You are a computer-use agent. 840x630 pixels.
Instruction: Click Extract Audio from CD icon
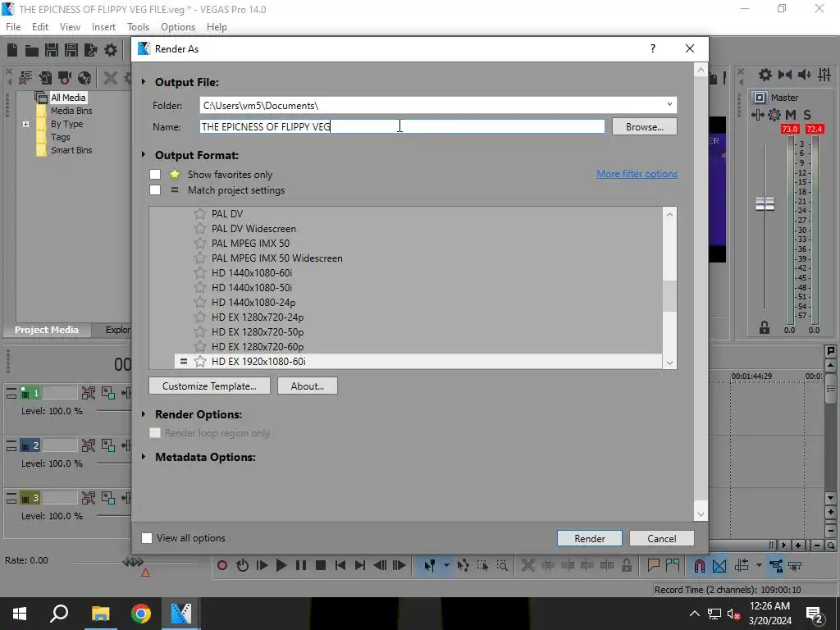pos(84,78)
